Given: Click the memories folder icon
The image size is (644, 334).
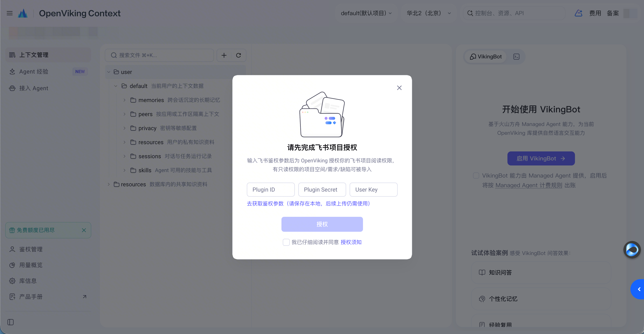Looking at the screenshot, I should 133,100.
